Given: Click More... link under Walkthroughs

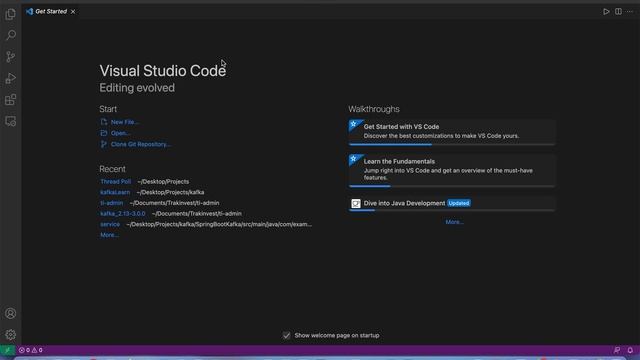Looking at the screenshot, I should click(454, 222).
